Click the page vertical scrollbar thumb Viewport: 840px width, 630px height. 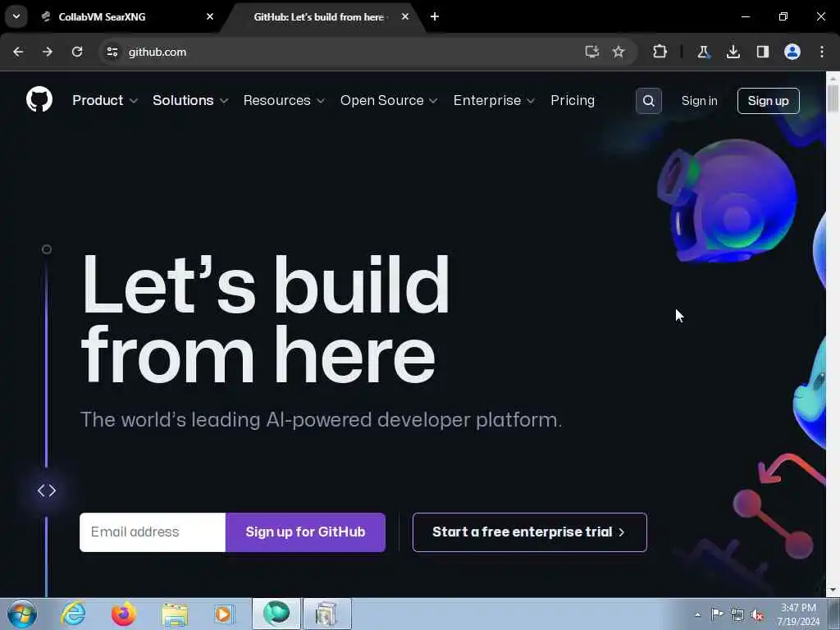833,98
